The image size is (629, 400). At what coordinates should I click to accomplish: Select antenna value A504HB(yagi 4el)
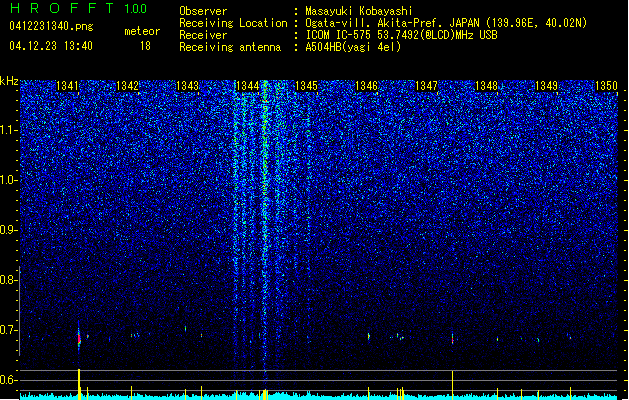(x=353, y=47)
